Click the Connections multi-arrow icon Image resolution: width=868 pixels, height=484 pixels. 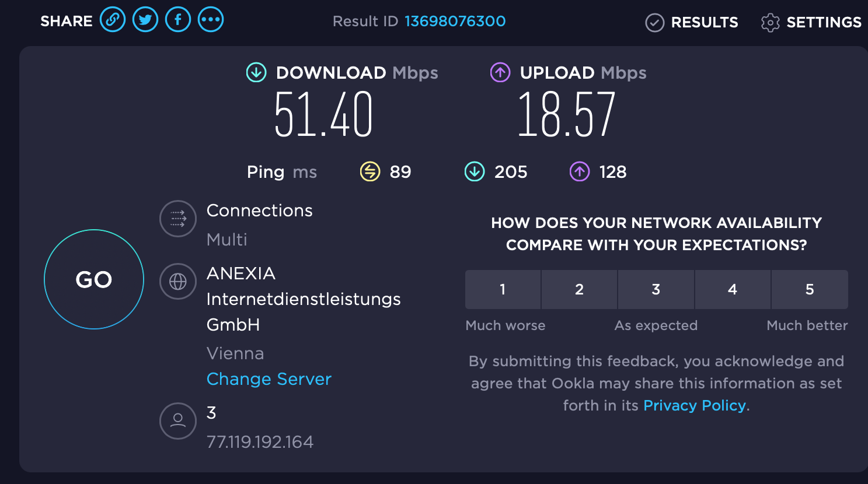point(178,219)
